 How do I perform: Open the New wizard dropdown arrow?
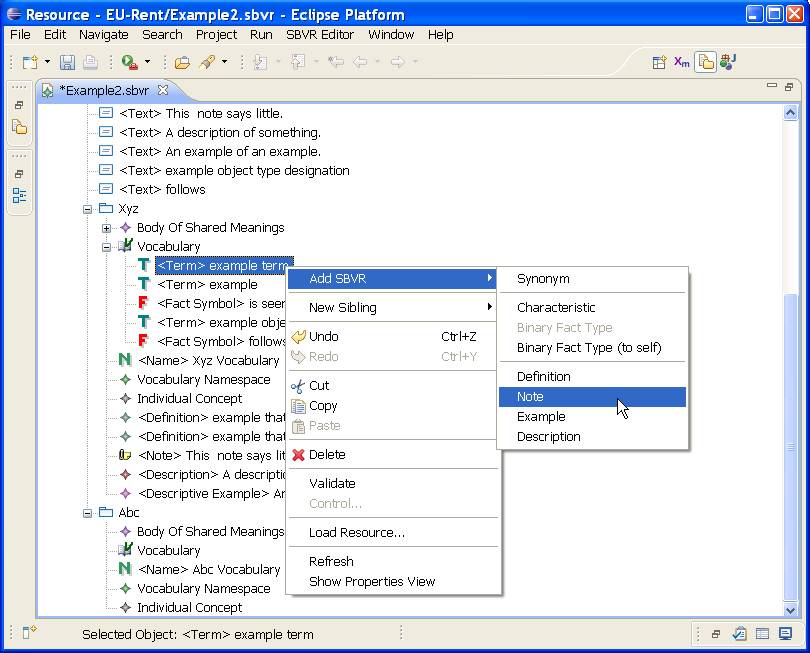point(48,62)
